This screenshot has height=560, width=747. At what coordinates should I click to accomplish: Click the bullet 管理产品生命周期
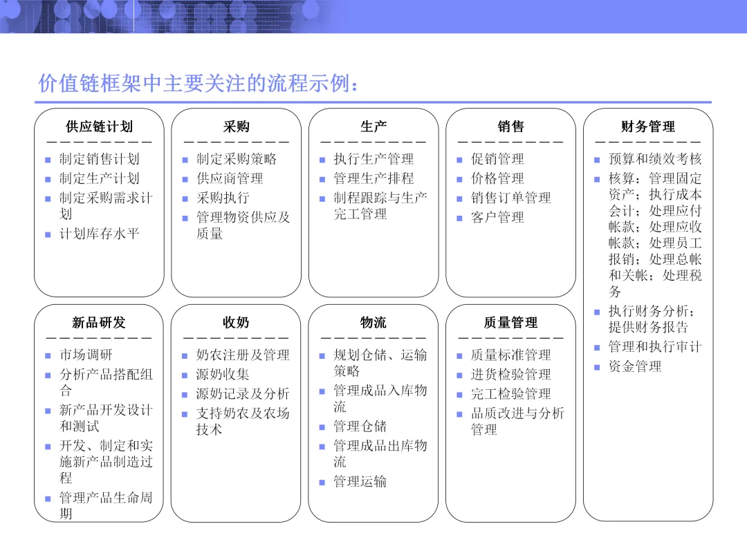click(x=106, y=505)
